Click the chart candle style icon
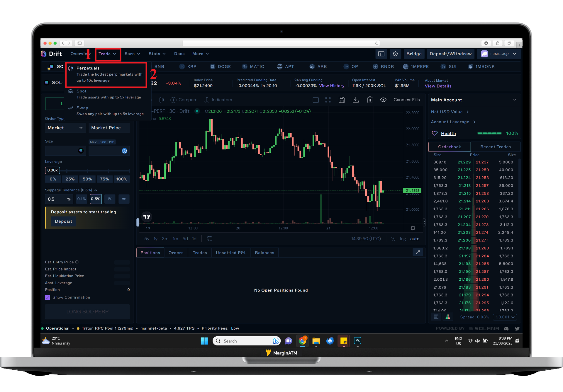Screen dimensions: 563x392 [162, 100]
